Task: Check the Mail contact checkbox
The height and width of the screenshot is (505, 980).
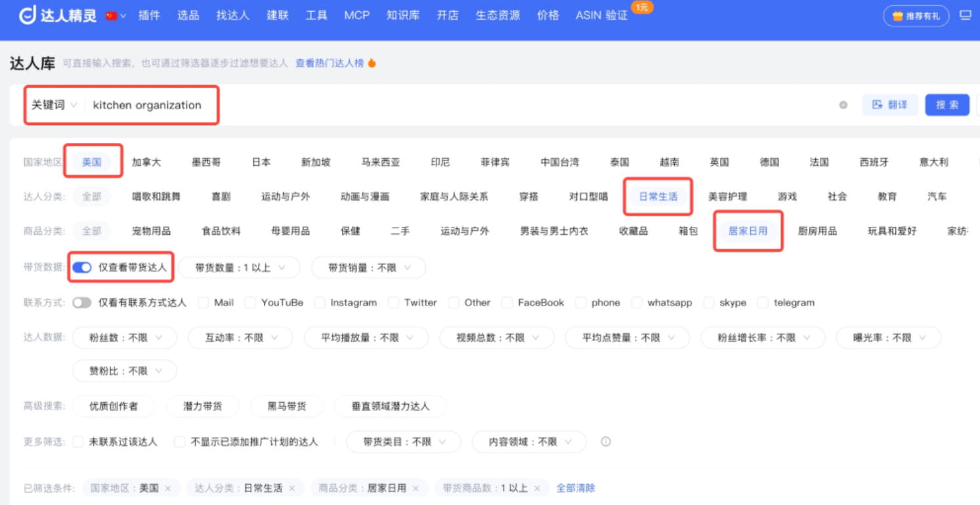Action: [x=203, y=302]
